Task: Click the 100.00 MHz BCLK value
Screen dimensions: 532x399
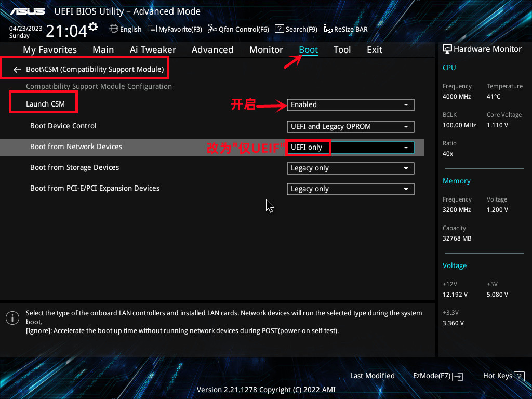Action: click(x=459, y=125)
